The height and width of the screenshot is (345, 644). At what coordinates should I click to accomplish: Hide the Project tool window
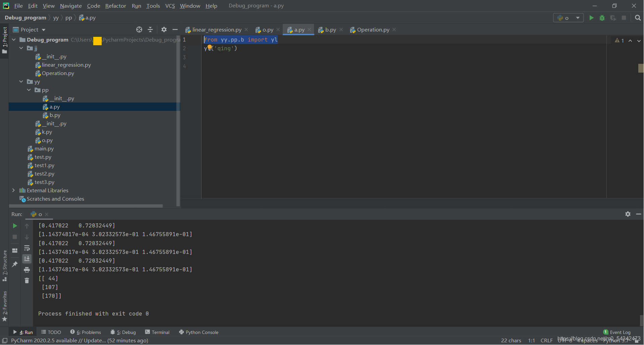(175, 29)
